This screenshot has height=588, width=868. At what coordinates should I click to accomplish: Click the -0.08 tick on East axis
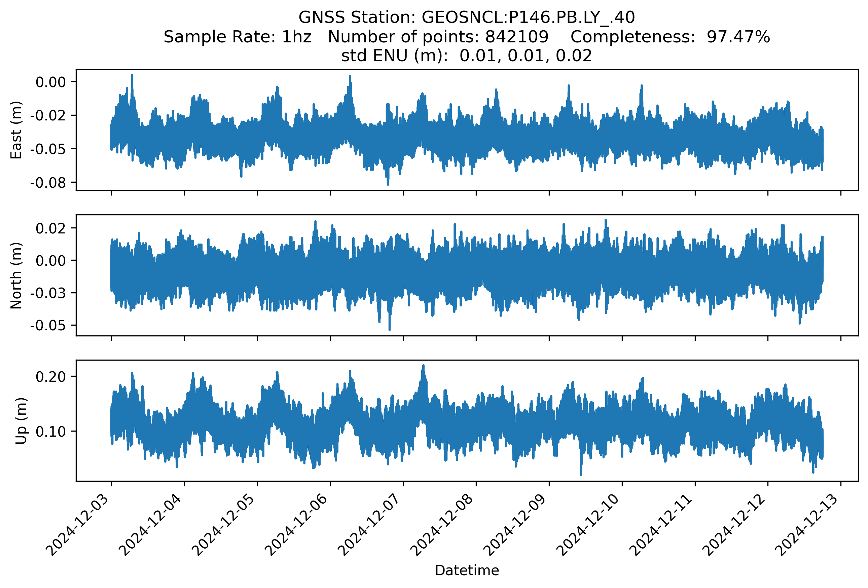(x=48, y=183)
